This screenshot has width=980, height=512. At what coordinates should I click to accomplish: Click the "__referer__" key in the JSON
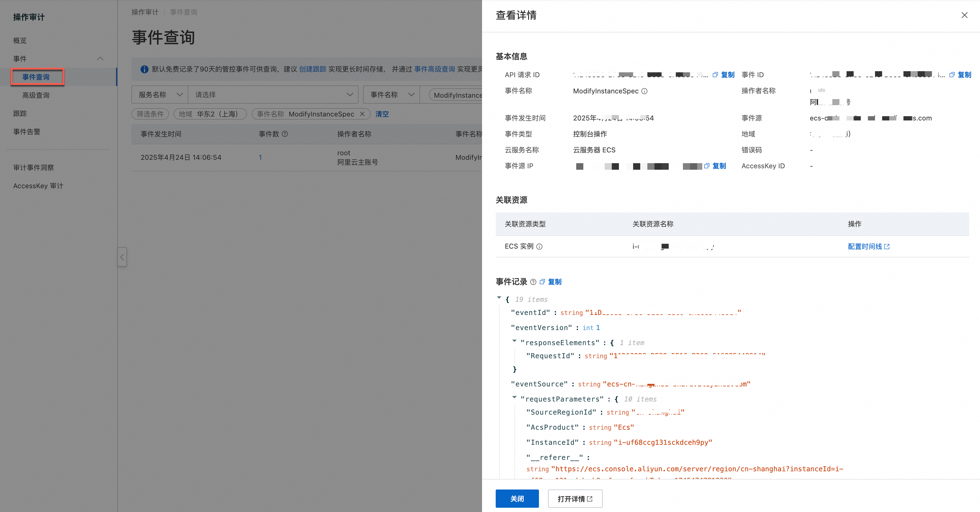tap(555, 458)
